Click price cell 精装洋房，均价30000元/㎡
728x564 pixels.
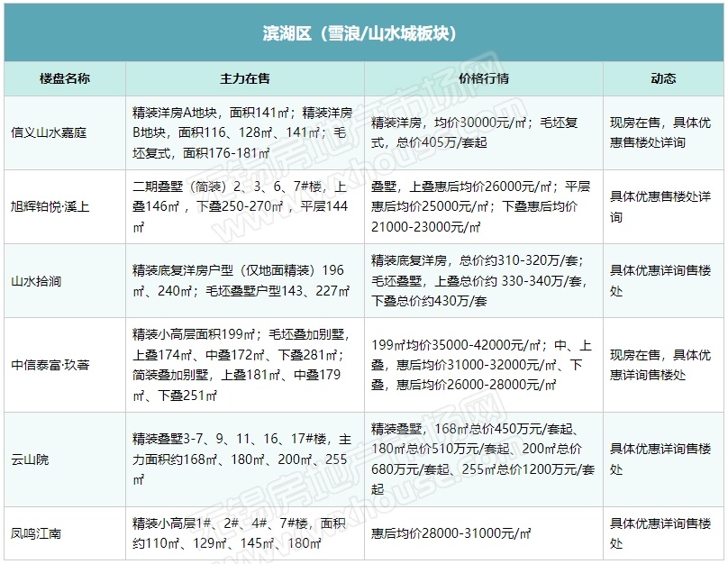point(484,132)
